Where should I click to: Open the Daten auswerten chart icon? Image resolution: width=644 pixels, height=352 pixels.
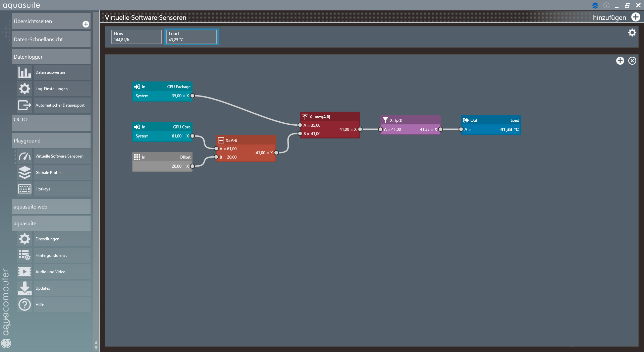pyautogui.click(x=24, y=72)
